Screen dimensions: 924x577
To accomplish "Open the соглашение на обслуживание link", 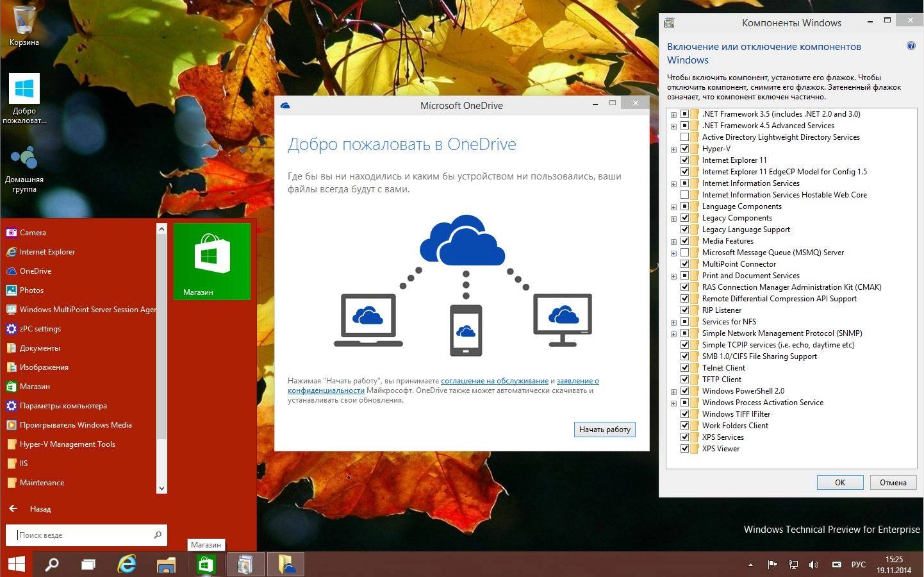I will click(x=495, y=381).
